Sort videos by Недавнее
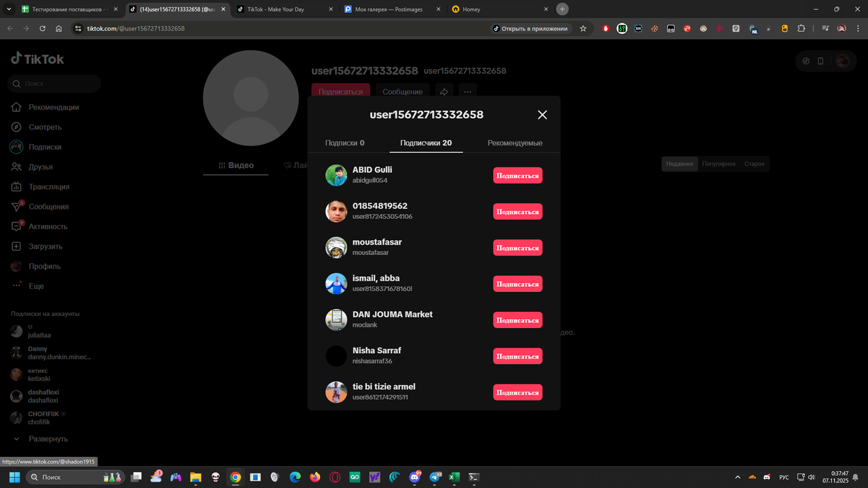Screen dimensions: 868x488 pyautogui.click(x=679, y=164)
